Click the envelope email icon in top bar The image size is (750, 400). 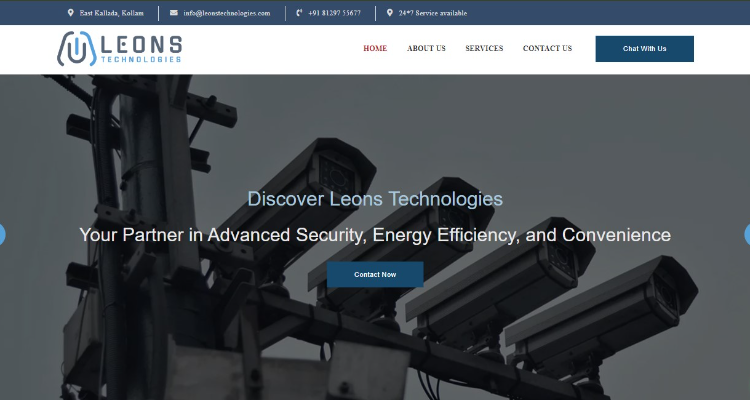174,13
